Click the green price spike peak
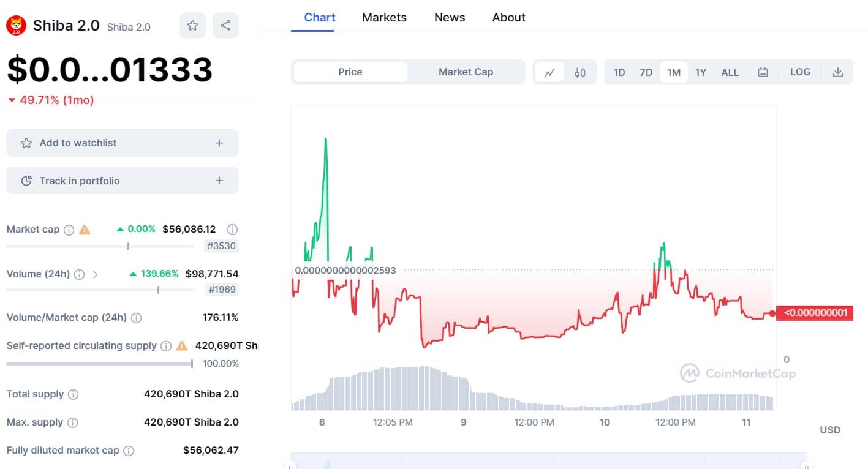Image resolution: width=868 pixels, height=469 pixels. [325, 140]
